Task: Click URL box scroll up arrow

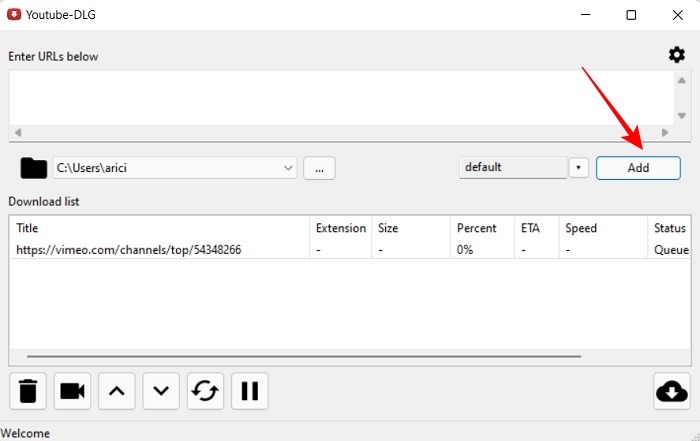Action: pyautogui.click(x=682, y=81)
